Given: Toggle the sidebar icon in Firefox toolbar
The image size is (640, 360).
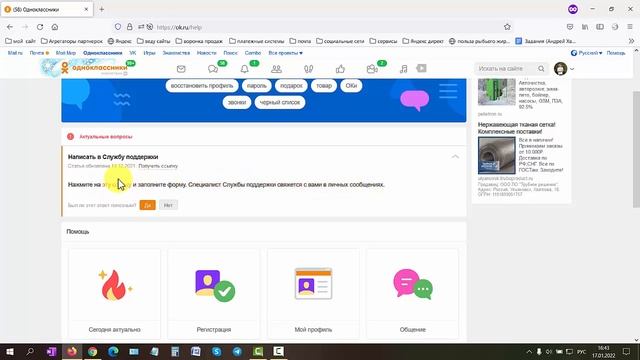Looking at the screenshot, I should point(600,27).
